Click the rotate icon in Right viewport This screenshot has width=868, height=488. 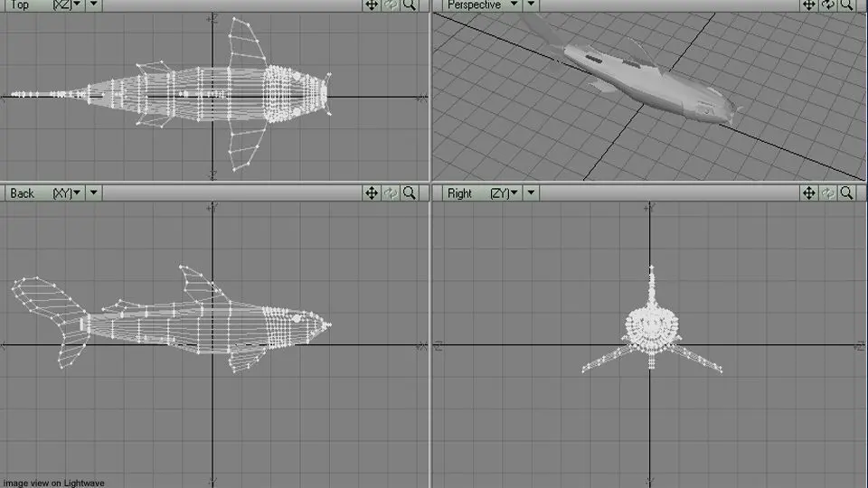click(x=828, y=192)
